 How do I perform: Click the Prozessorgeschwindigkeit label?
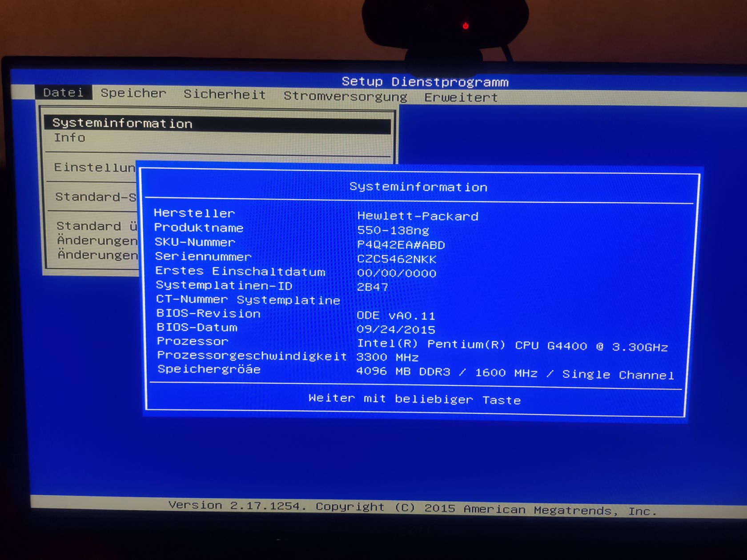[x=252, y=356]
